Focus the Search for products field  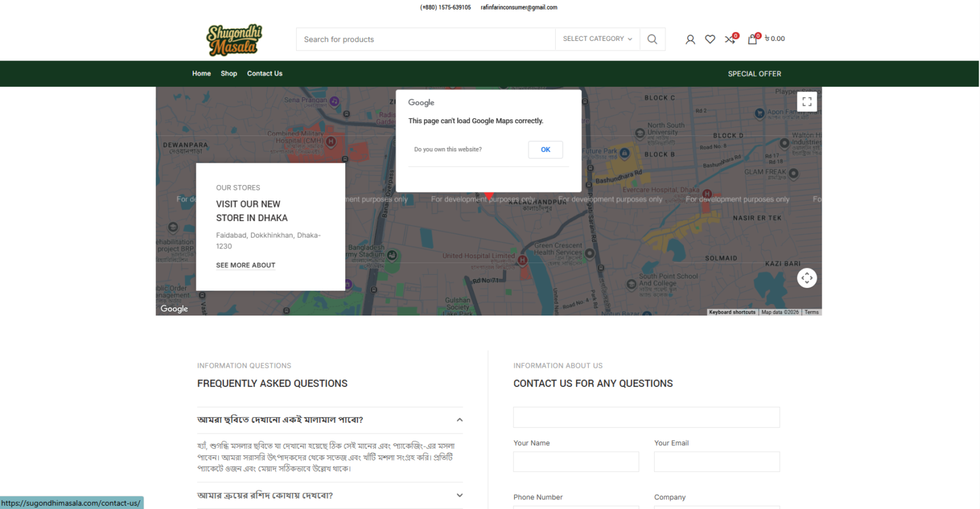[x=426, y=39]
